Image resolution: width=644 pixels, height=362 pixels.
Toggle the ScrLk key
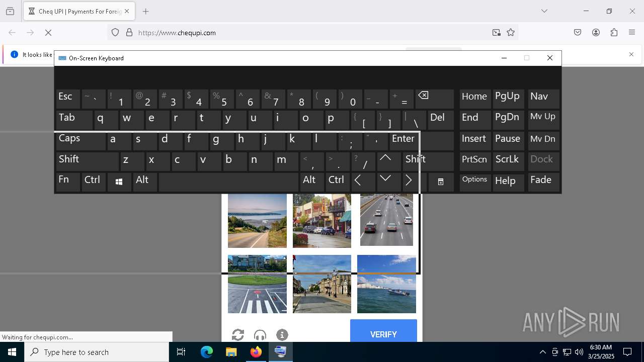tap(508, 161)
